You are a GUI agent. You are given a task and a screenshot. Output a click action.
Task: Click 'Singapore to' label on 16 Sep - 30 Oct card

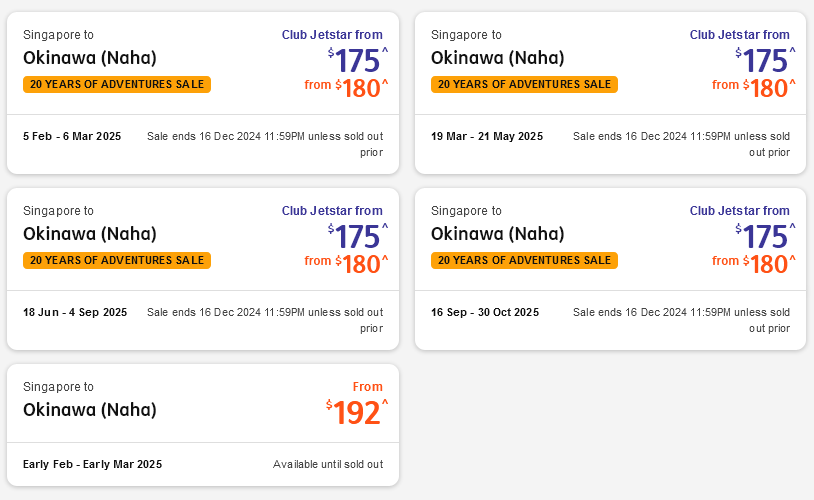tap(466, 211)
